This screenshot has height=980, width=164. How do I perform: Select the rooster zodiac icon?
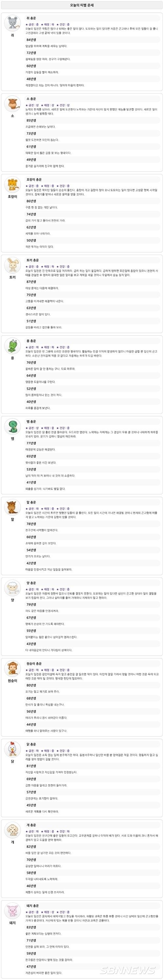point(12,749)
